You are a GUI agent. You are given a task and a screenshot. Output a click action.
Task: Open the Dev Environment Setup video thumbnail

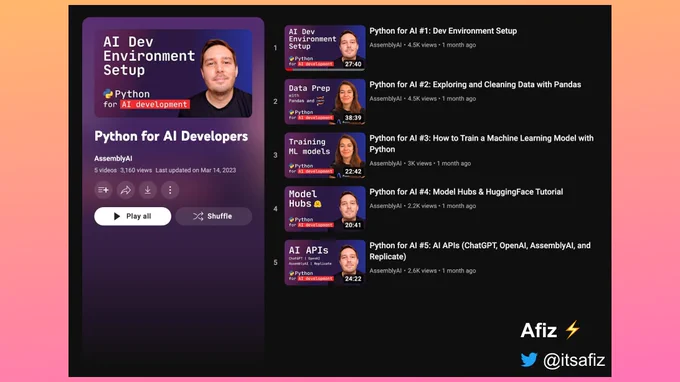325,48
